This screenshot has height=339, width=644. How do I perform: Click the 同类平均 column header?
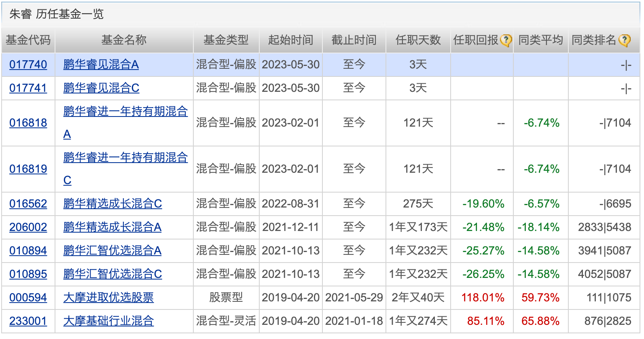coord(541,40)
